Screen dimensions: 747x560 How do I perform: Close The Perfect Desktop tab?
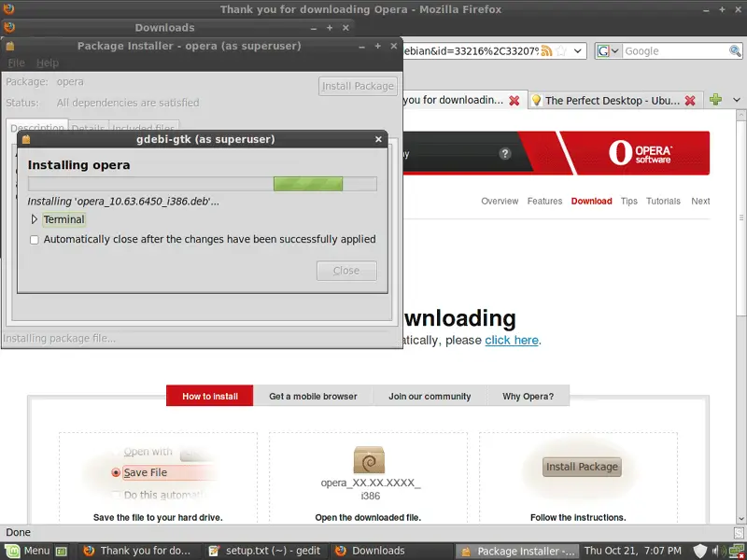[x=690, y=101]
